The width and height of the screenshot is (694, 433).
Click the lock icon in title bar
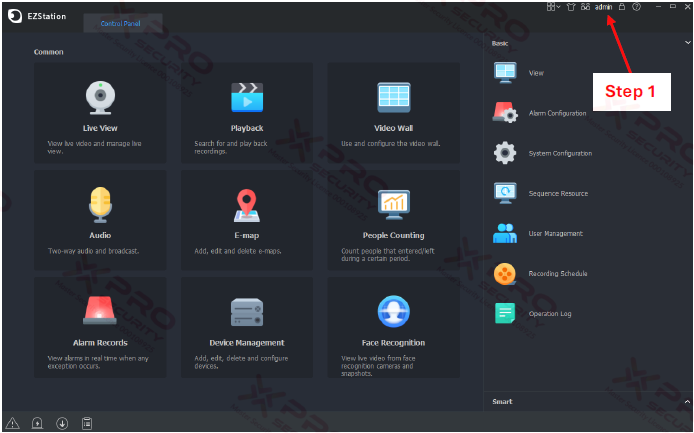point(621,7)
